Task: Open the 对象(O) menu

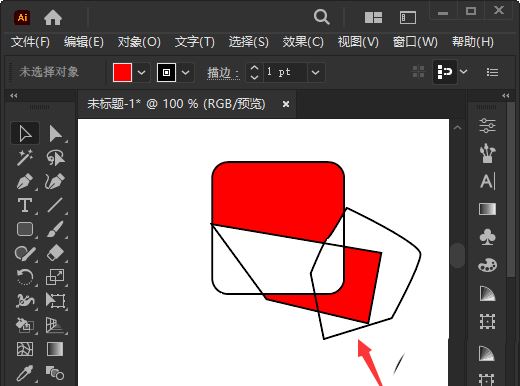Action: [x=139, y=42]
